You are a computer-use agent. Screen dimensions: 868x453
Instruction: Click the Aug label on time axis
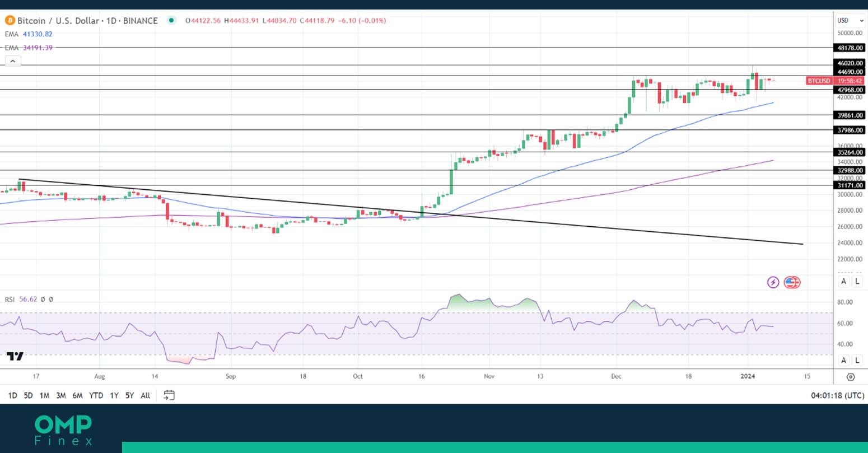99,376
